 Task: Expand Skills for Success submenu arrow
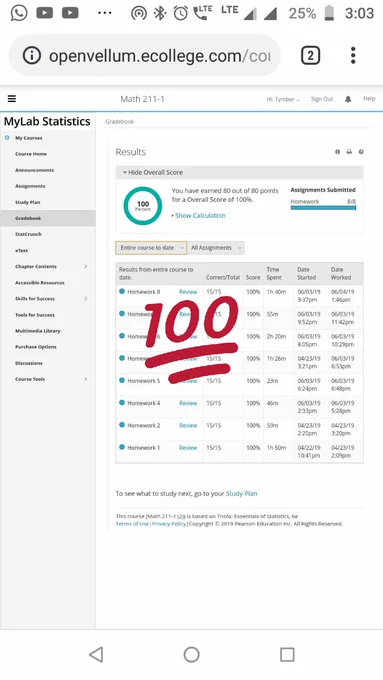point(85,298)
